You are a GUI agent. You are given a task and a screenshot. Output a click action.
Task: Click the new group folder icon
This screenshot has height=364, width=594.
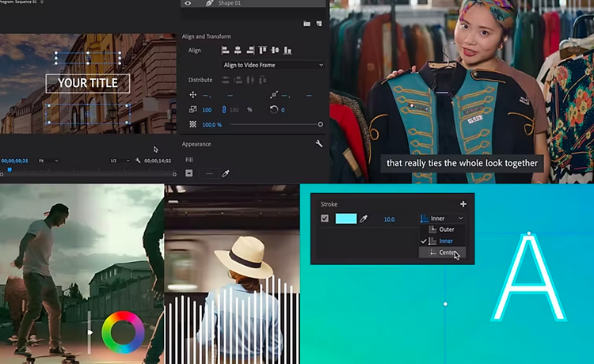(307, 24)
